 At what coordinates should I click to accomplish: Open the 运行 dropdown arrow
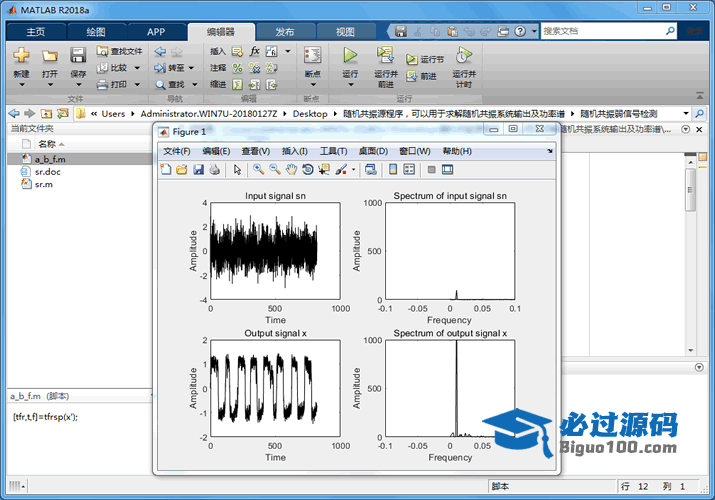350,85
